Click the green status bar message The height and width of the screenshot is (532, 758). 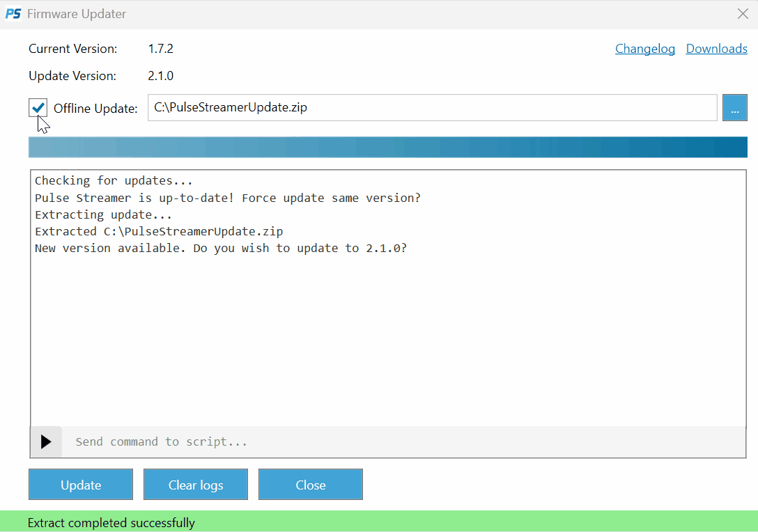pyautogui.click(x=111, y=522)
